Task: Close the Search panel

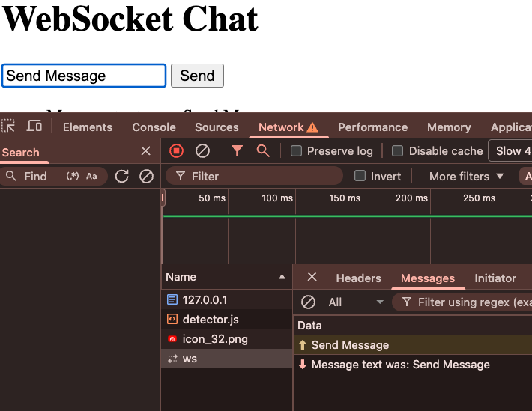Action: click(x=146, y=151)
